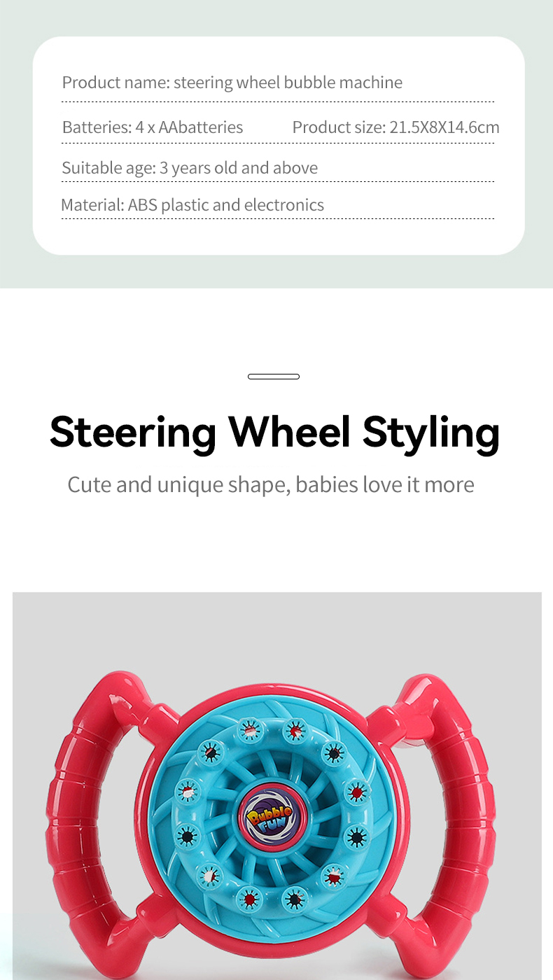The height and width of the screenshot is (980, 553).
Task: Select the word "Styling" in the heading
Action: pos(431,432)
